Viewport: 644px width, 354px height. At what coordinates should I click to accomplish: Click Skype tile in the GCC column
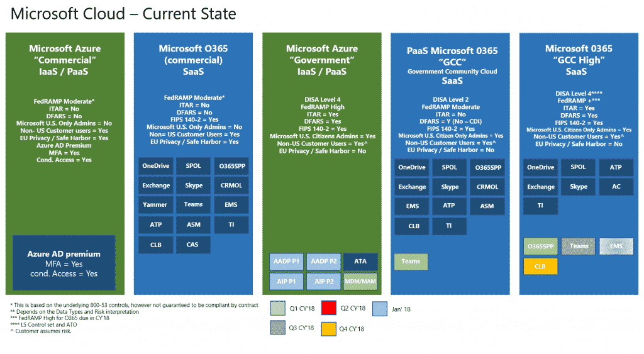pos(449,187)
